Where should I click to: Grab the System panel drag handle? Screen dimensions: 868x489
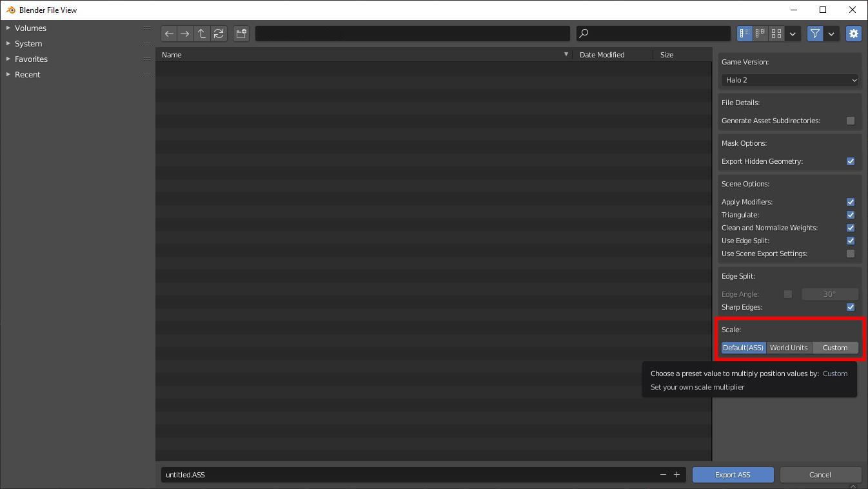(147, 43)
